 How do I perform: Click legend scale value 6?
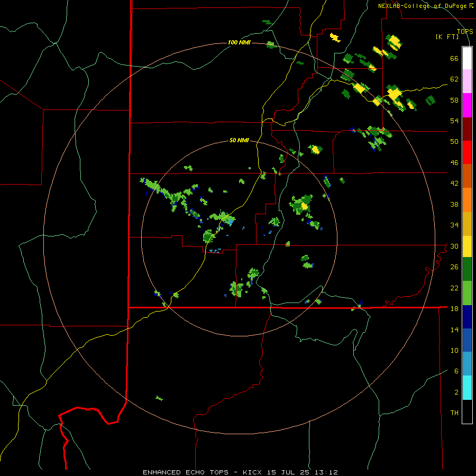(x=456, y=371)
